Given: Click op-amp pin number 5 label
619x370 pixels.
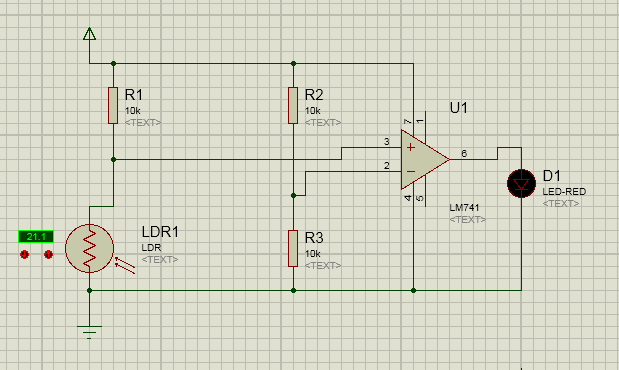Looking at the screenshot, I should click(420, 198).
